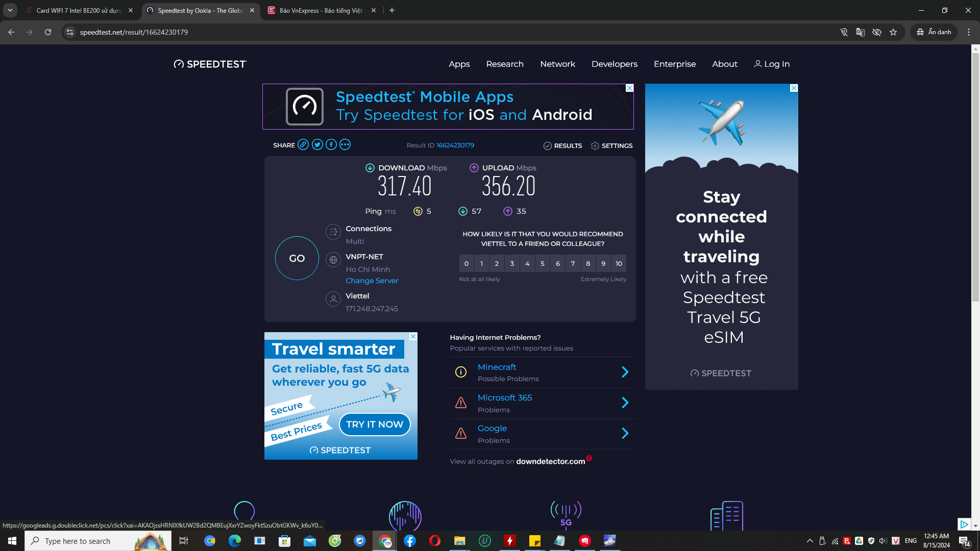Click the server globe icon

333,260
